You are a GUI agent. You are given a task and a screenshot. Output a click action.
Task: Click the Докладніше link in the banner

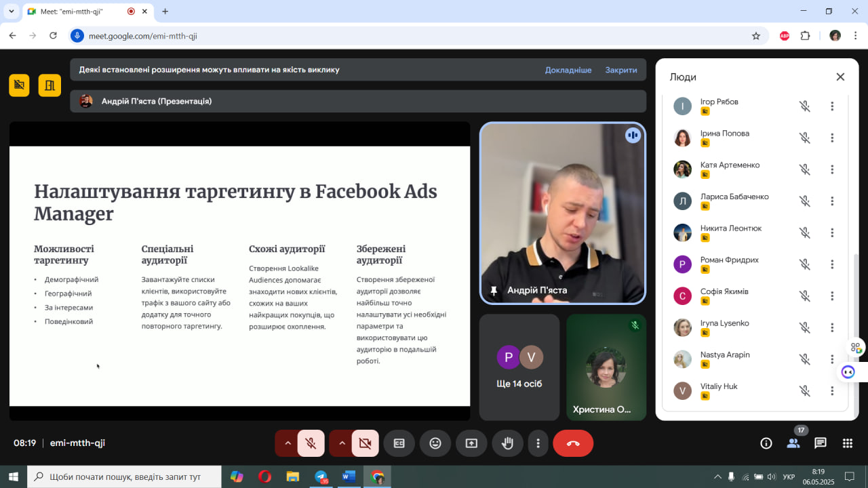click(x=568, y=70)
